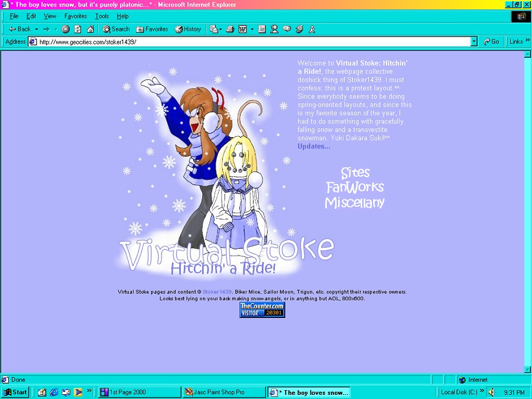
Task: Click the vertical scrollbar up arrow
Action: [x=527, y=54]
